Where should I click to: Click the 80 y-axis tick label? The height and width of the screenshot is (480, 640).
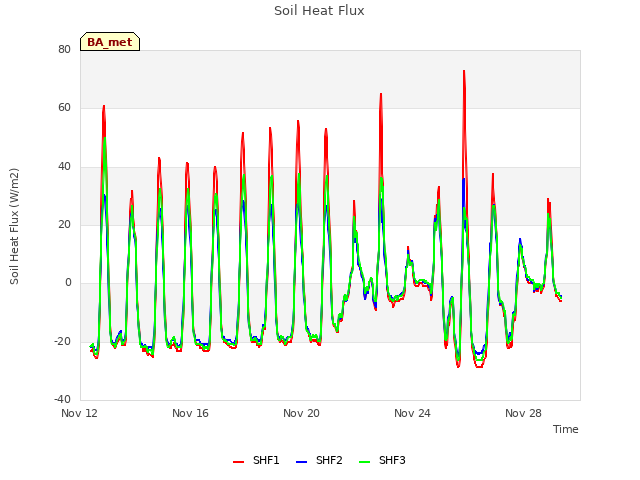64,49
